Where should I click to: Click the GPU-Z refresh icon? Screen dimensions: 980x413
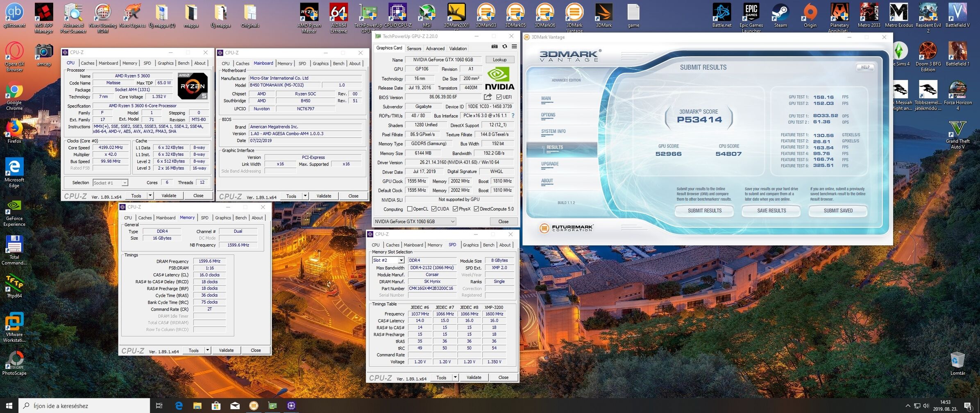click(505, 47)
